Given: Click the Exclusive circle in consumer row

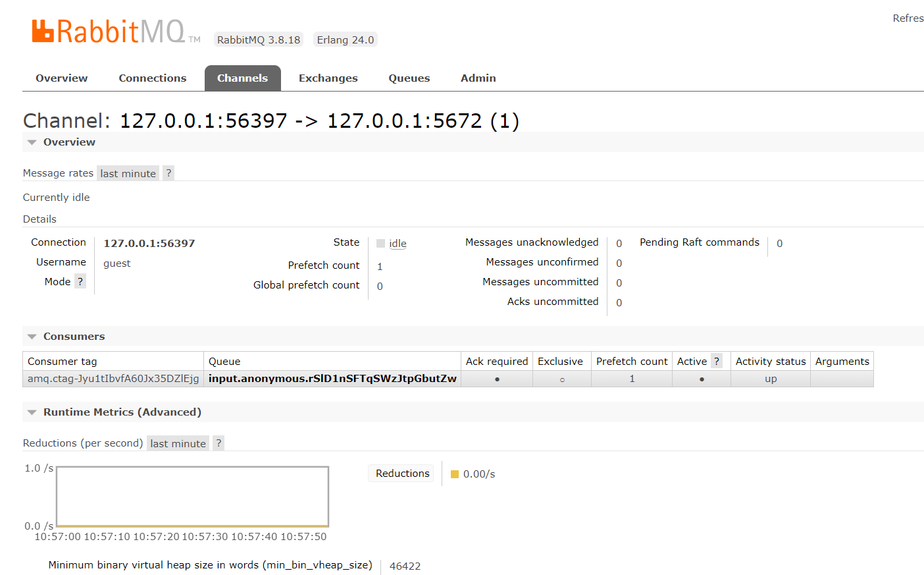Looking at the screenshot, I should tap(562, 379).
